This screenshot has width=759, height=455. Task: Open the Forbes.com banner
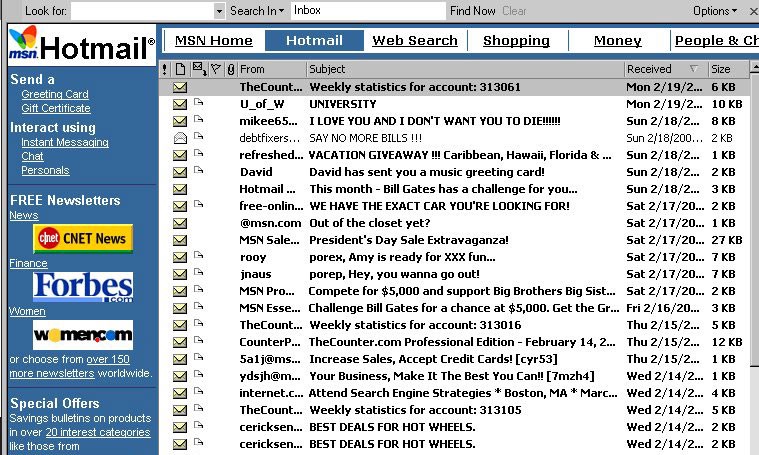pyautogui.click(x=83, y=287)
